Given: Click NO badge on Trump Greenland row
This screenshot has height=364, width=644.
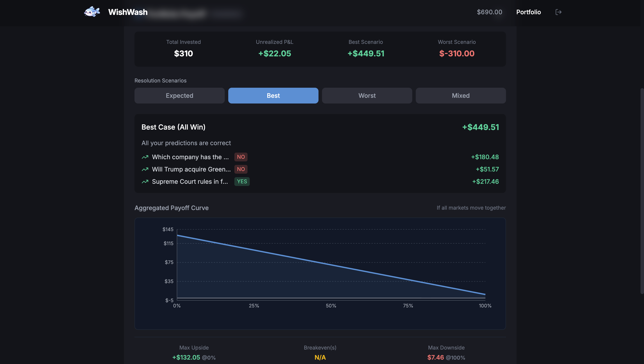Looking at the screenshot, I should (241, 169).
